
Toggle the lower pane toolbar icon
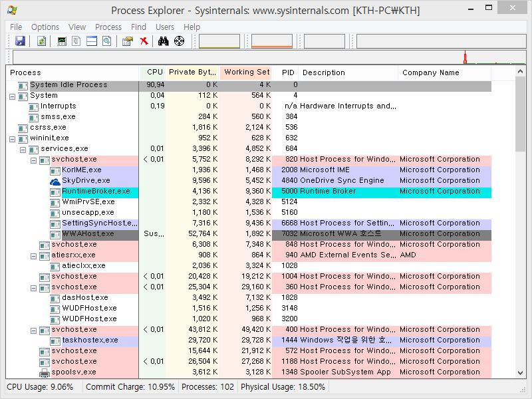point(92,41)
